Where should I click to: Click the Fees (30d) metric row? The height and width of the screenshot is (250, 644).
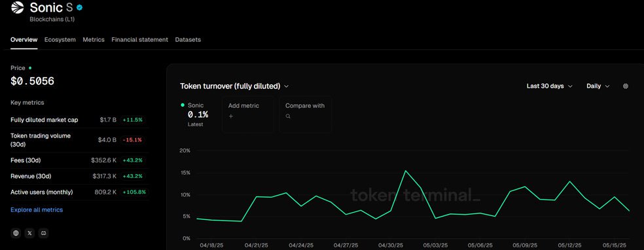[80, 160]
